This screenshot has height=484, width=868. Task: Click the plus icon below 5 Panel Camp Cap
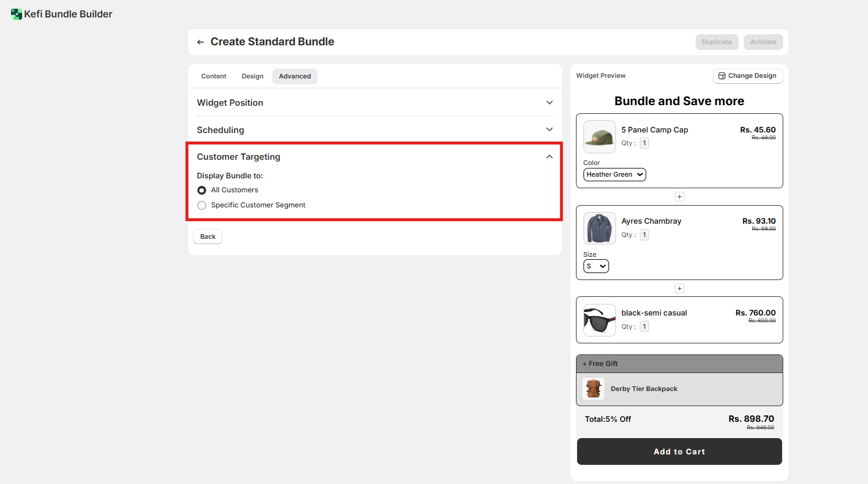point(679,197)
